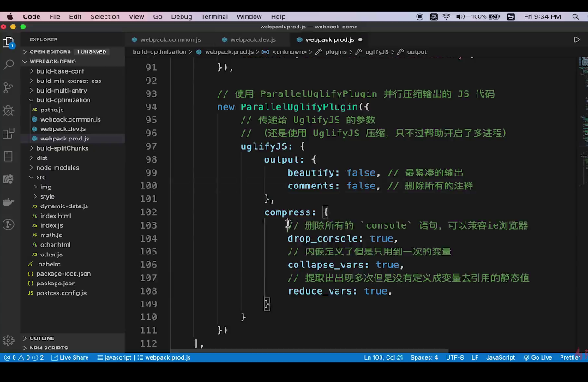Click the volume icon in menu bar

pos(460,16)
